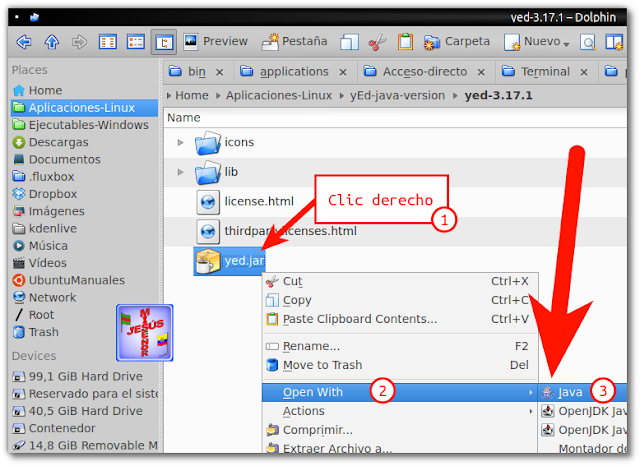Click the Trash bin icon in Places
The height and width of the screenshot is (466, 640).
(x=19, y=332)
